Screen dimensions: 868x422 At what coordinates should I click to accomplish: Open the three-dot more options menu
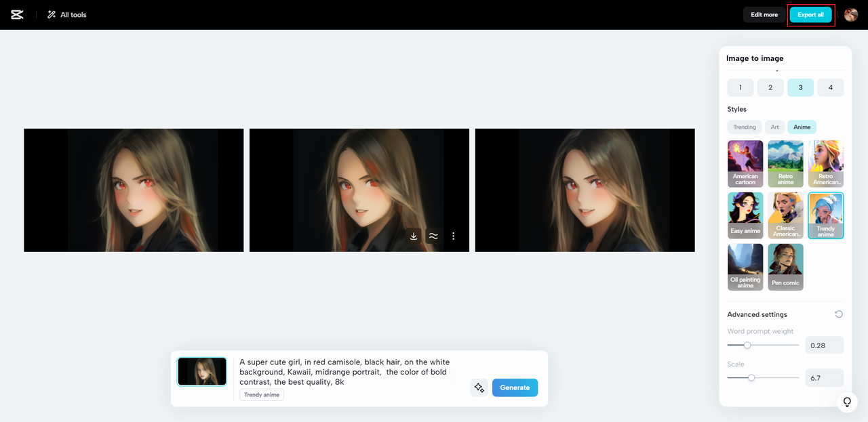click(454, 236)
